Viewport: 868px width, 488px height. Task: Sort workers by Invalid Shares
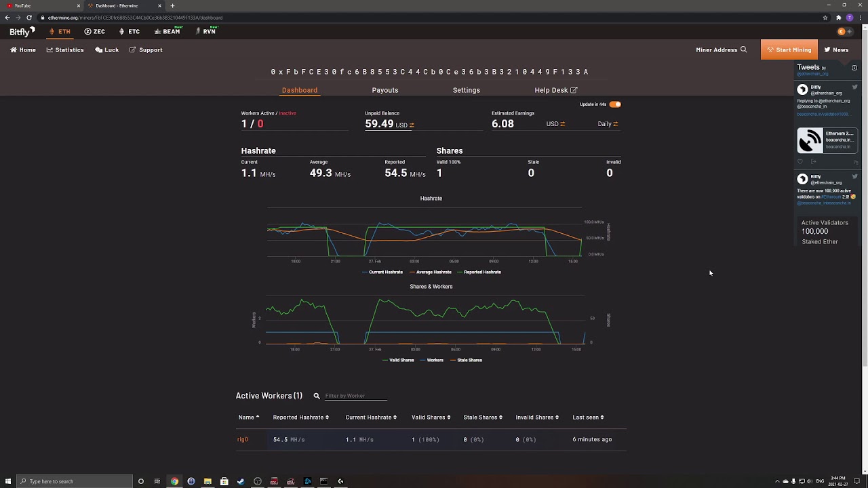pyautogui.click(x=537, y=418)
